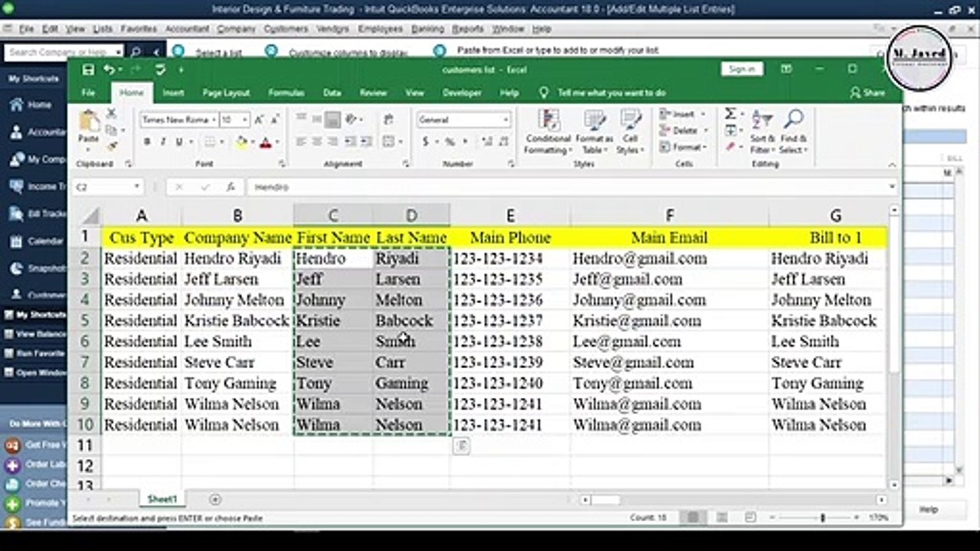Toggle Bold formatting

coord(146,142)
